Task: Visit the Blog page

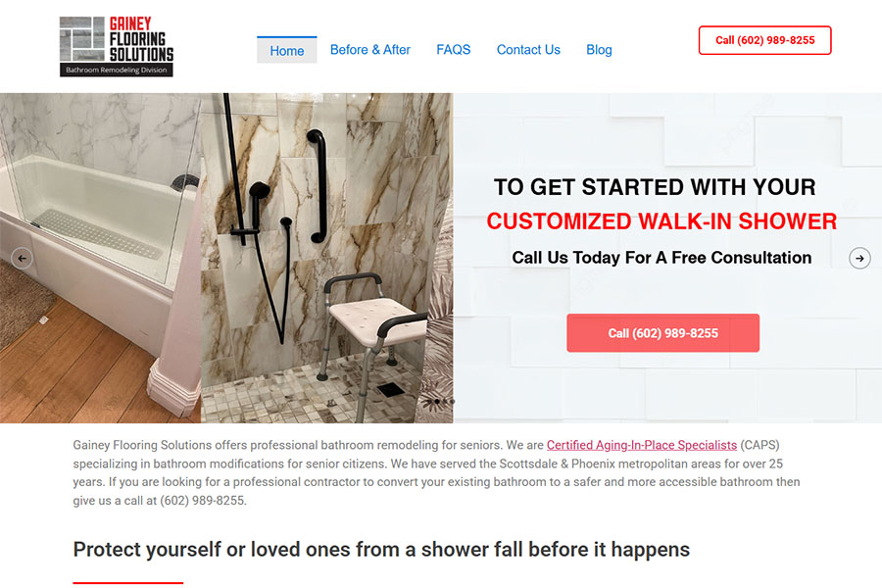Action: (x=599, y=50)
